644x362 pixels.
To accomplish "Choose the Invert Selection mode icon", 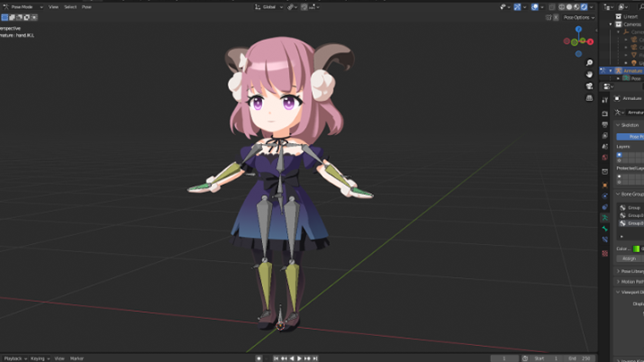I will point(27,17).
